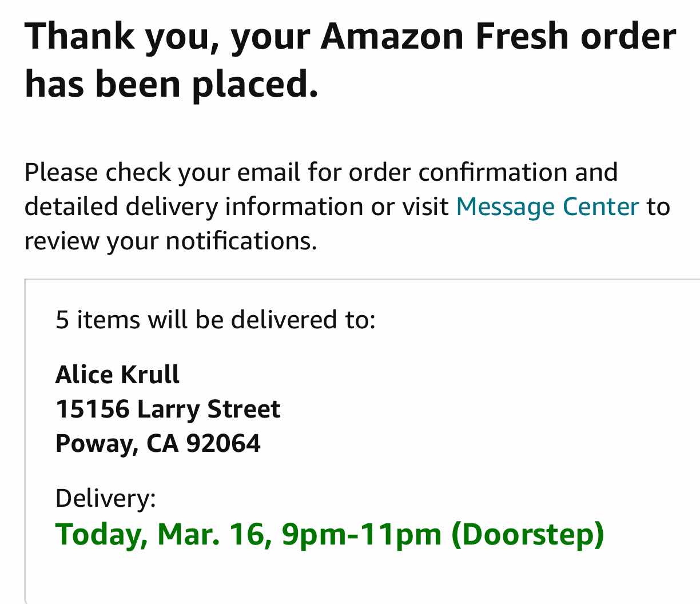Click the 9pm-11pm delivery time window

361,534
